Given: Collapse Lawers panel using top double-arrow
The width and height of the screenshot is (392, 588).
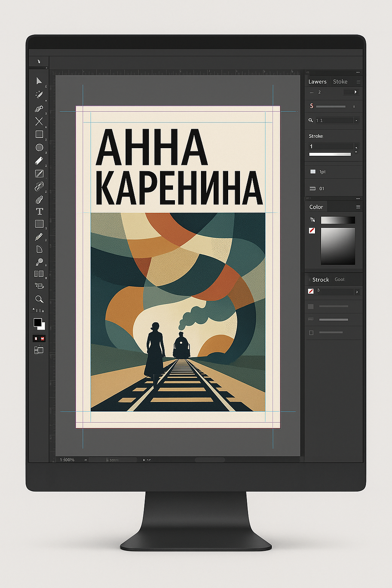Looking at the screenshot, I should 358,72.
